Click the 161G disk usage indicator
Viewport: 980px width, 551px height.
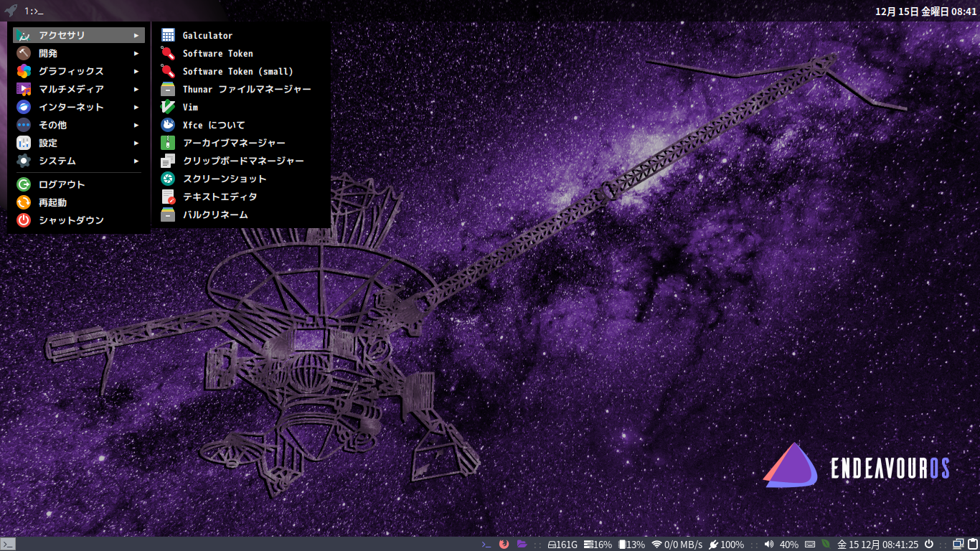click(x=562, y=545)
